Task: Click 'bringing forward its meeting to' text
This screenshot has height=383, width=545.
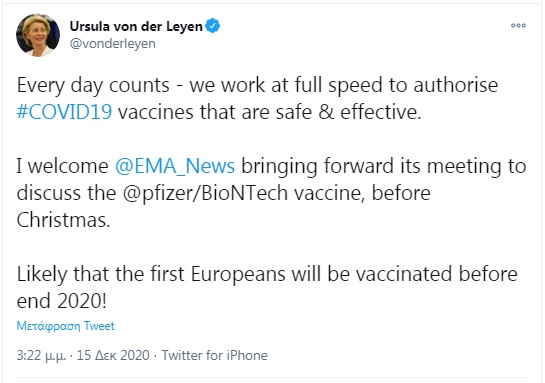Action: 384,166
